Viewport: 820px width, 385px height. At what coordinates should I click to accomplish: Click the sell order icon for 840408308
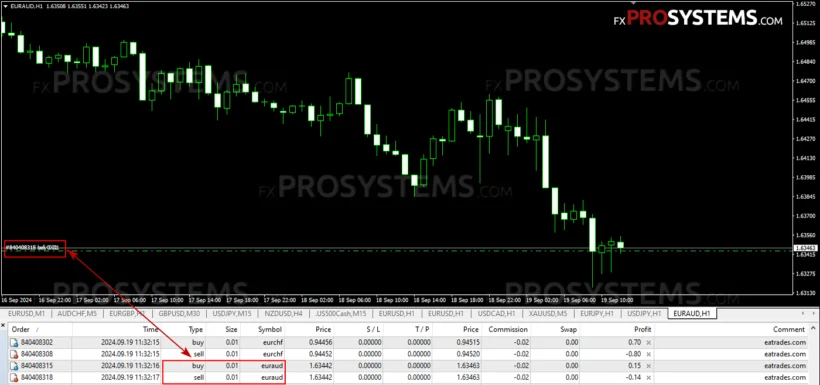pos(15,354)
